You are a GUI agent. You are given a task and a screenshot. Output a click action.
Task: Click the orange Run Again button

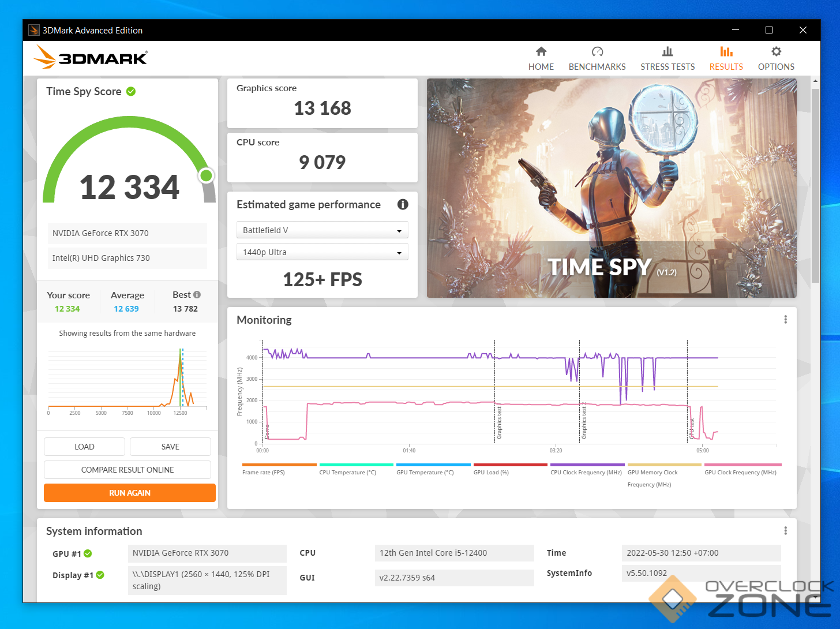pos(130,493)
